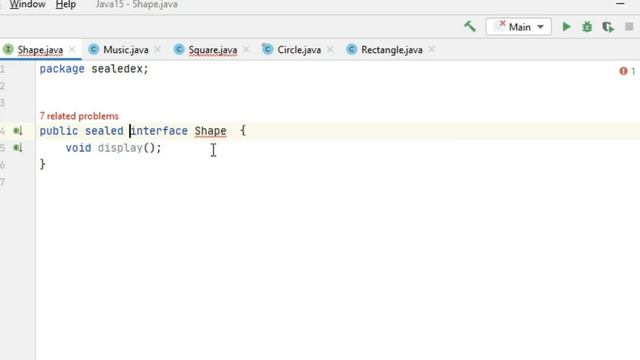
Task: Click the Shape interface name in code
Action: [211, 131]
